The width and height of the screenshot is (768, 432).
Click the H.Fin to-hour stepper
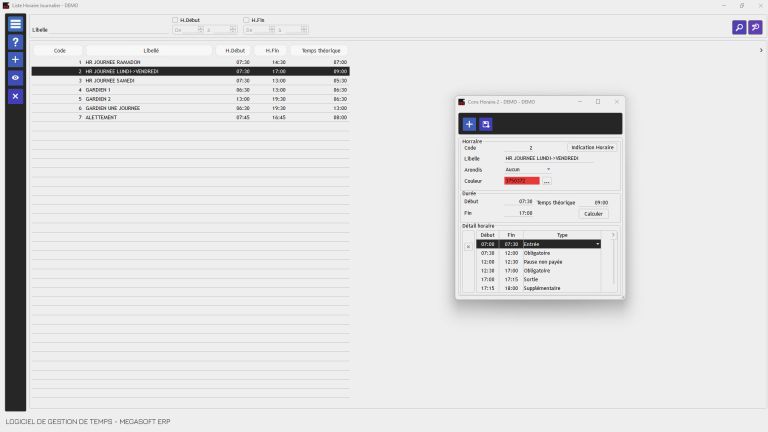coord(304,29)
